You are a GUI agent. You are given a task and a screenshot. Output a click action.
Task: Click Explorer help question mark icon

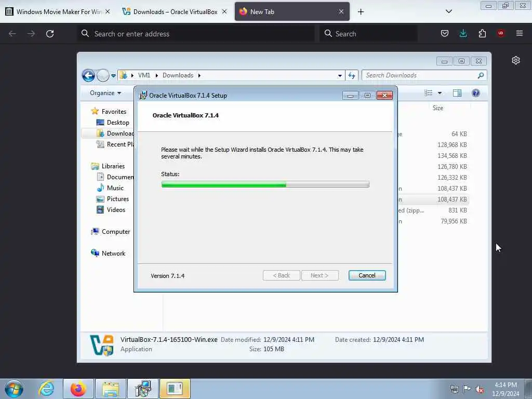(x=476, y=93)
